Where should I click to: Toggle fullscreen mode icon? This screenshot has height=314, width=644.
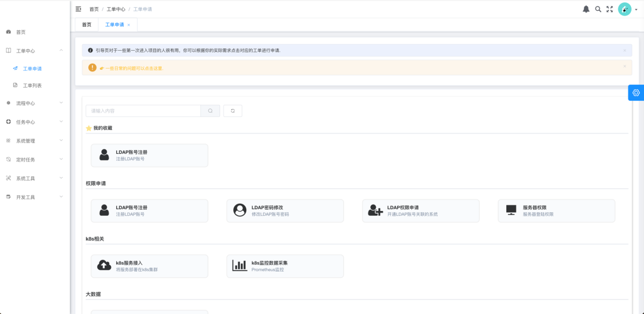[x=609, y=9]
